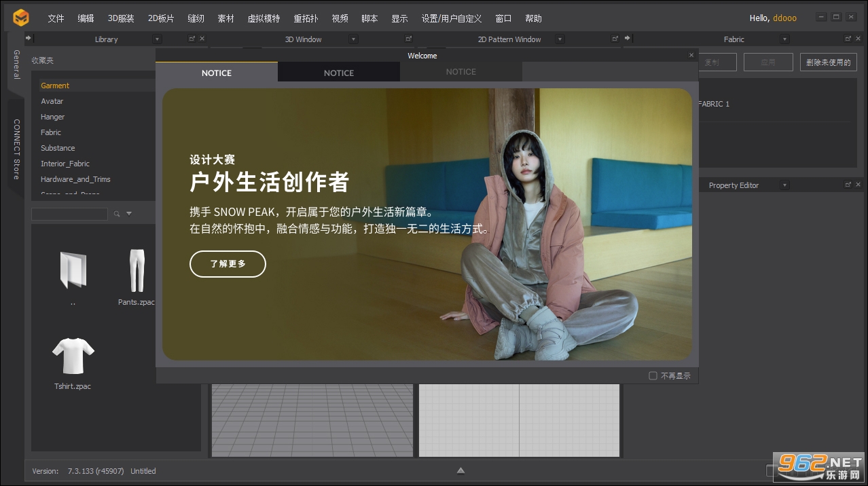868x486 pixels.
Task: Undock the Library panel with its float icon
Action: pos(192,39)
